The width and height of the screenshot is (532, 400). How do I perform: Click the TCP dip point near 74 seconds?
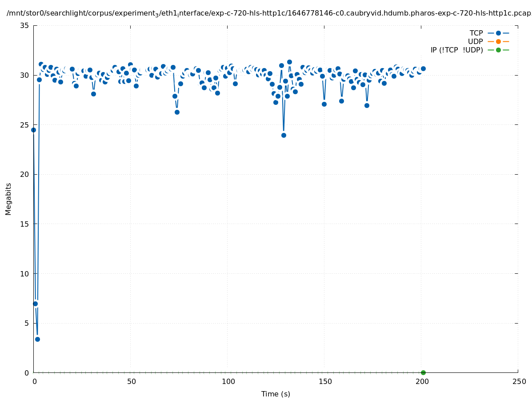[177, 112]
